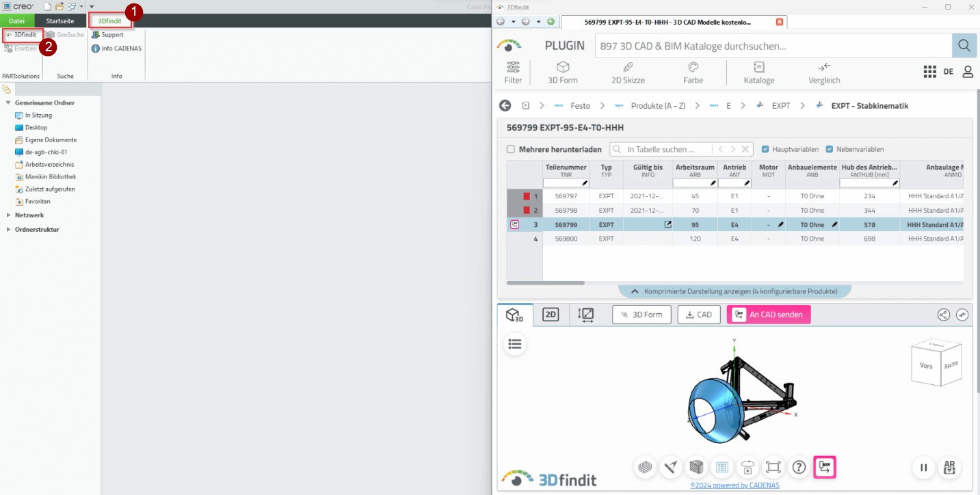Image resolution: width=980 pixels, height=495 pixels.
Task: Switch to the 3Dfindit ribbon tab
Action: click(109, 21)
